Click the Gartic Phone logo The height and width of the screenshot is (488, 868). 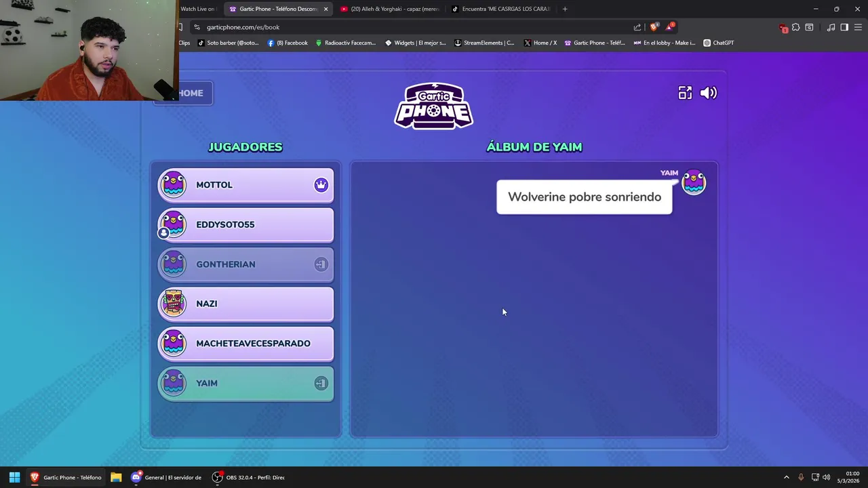pos(434,106)
